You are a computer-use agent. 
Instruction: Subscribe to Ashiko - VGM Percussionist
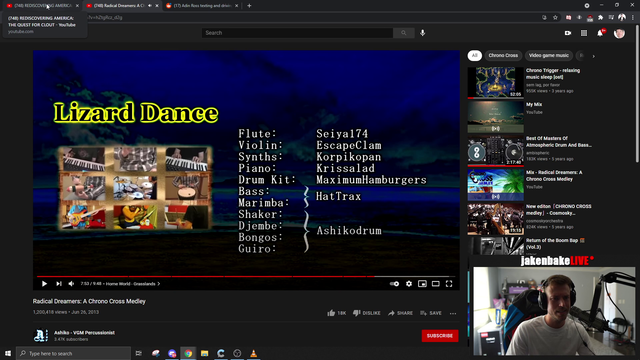pyautogui.click(x=440, y=336)
